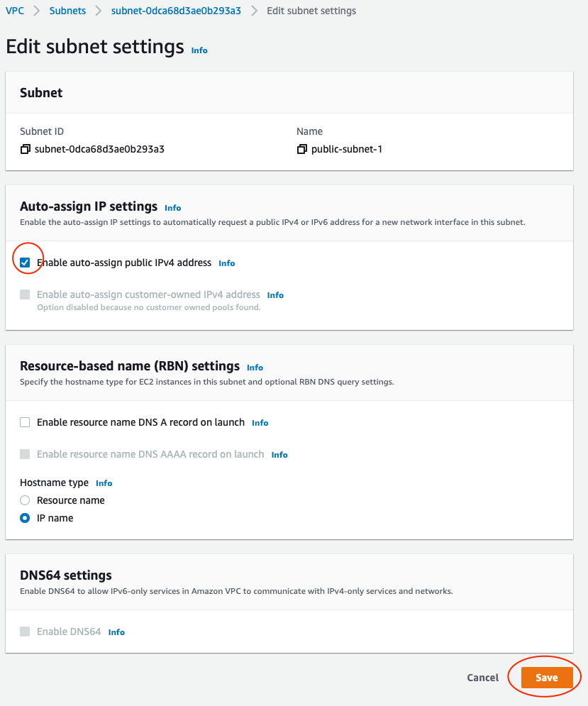Open Info link beside Auto-assign IP settings
Image resolution: width=588 pixels, height=706 pixels.
click(173, 208)
